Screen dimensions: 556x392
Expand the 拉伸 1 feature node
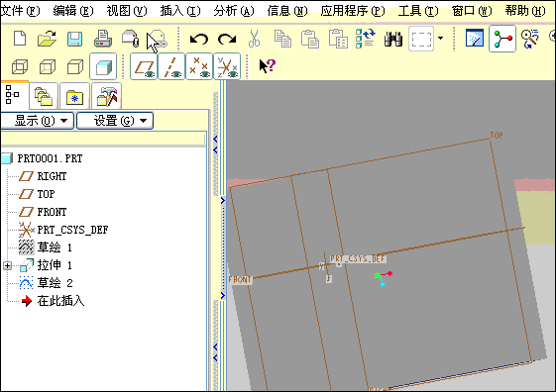(8, 265)
